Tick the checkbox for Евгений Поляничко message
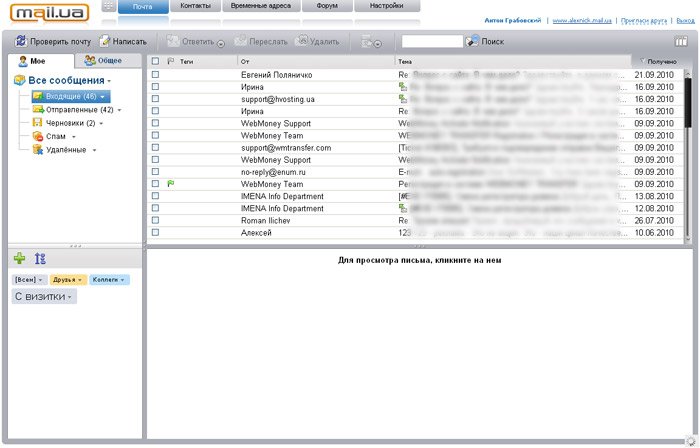The height and width of the screenshot is (448, 700). (155, 75)
